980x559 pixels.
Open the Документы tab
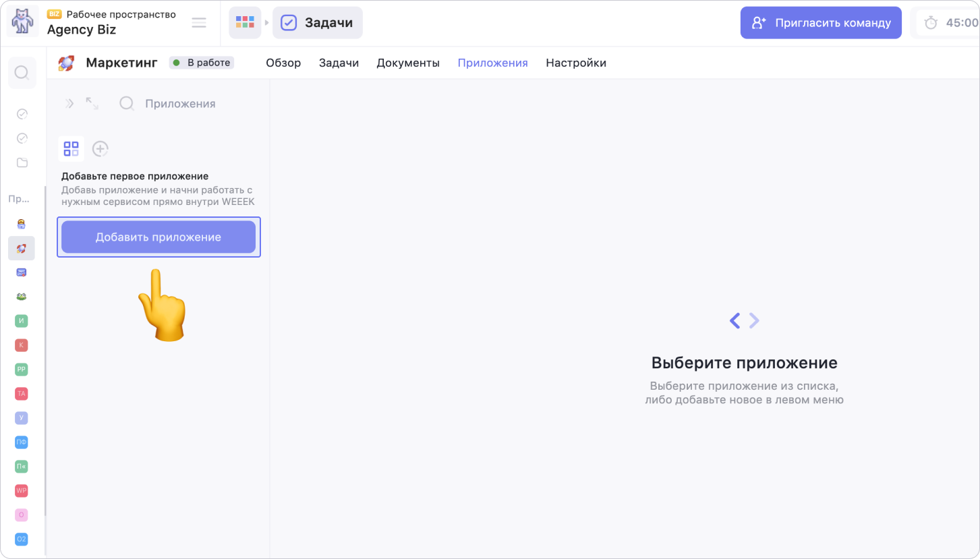(x=408, y=63)
